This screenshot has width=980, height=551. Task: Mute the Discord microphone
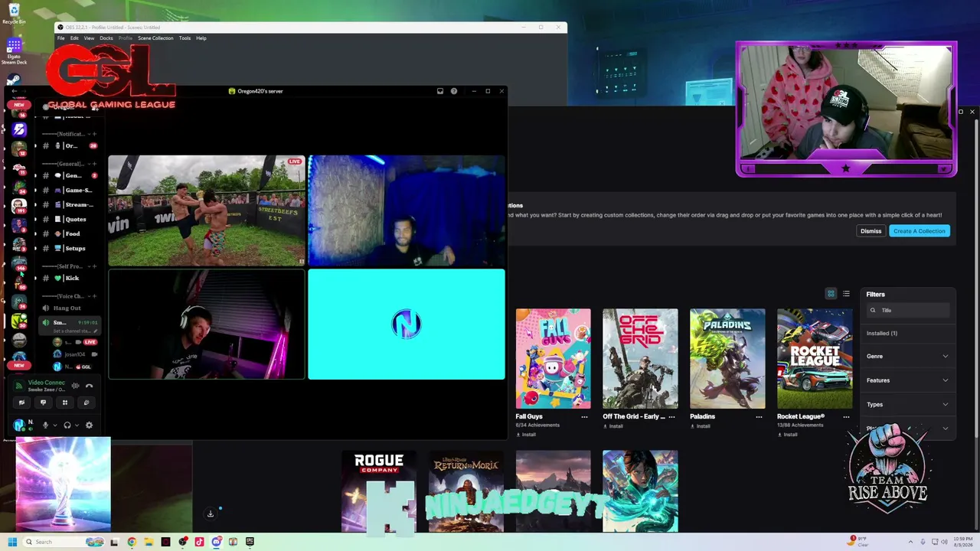click(x=45, y=425)
